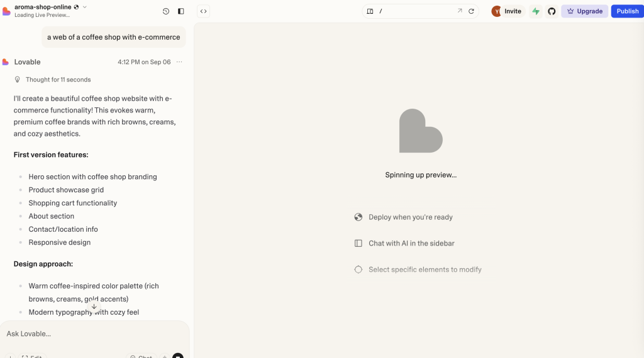Click the Lovable heart icon beside message
The height and width of the screenshot is (358, 644).
[x=5, y=62]
